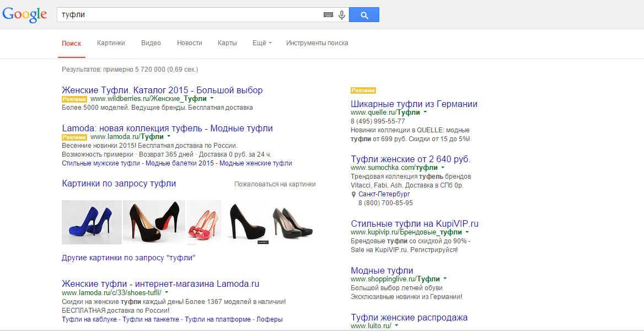Click the Google logo
644x331 pixels.
click(x=25, y=14)
